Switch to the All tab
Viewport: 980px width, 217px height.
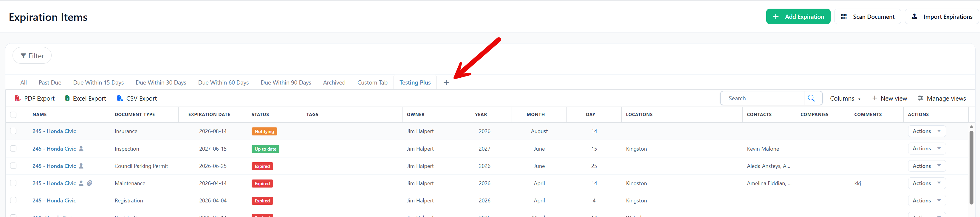click(x=24, y=82)
